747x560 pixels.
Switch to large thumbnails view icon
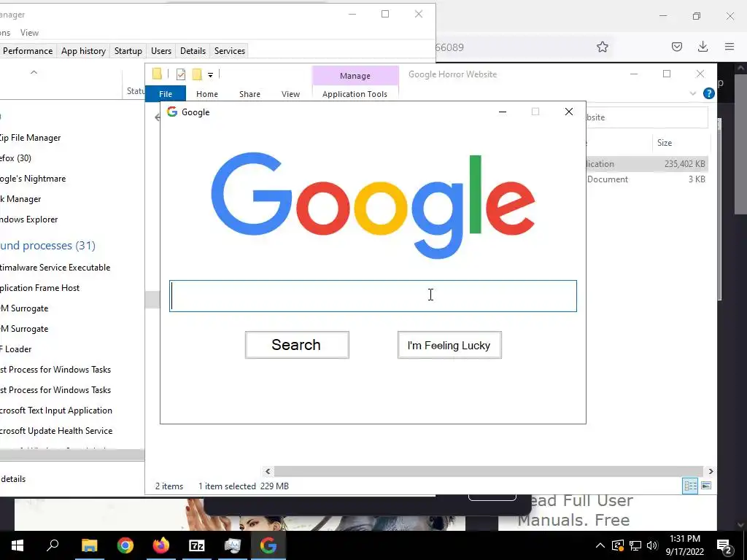[x=706, y=486]
